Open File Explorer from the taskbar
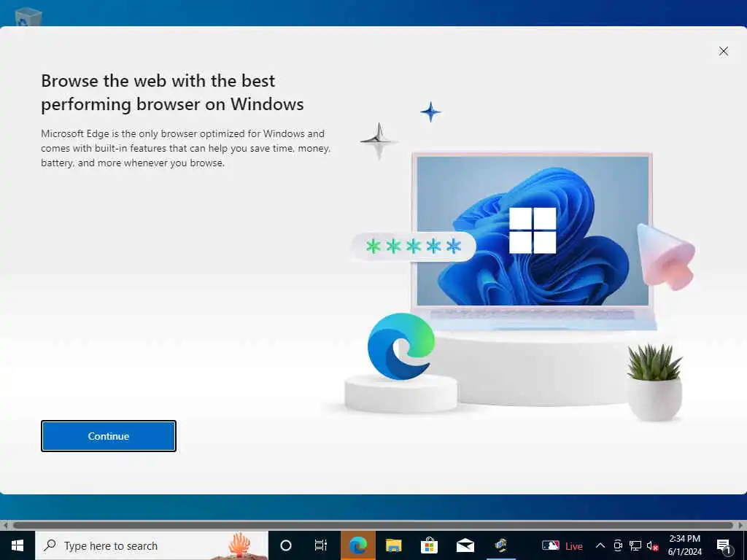747x560 pixels. [393, 545]
